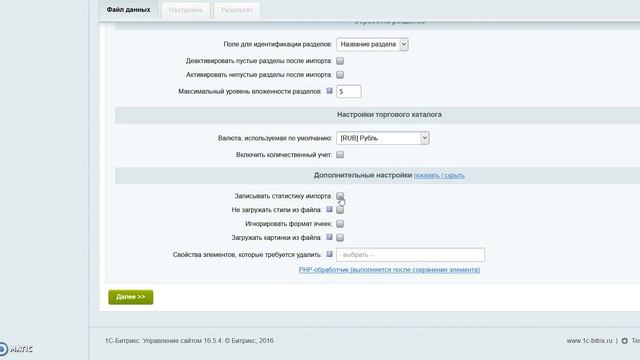Open default currency dropdown '[RUB] Рубль'
The width and height of the screenshot is (640, 360).
pos(383,138)
